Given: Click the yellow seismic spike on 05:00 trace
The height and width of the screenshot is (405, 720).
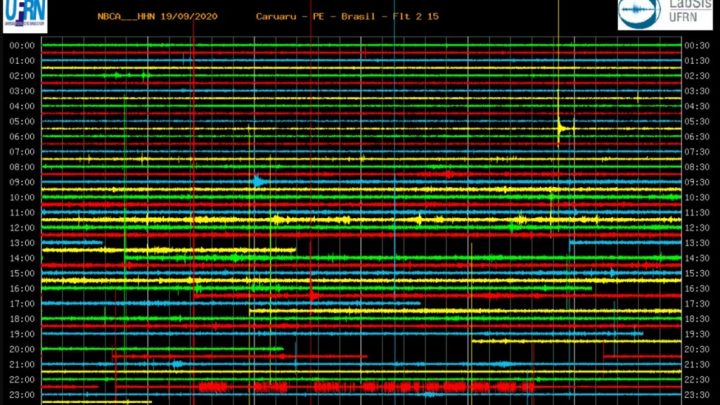Looking at the screenshot, I should tap(561, 128).
